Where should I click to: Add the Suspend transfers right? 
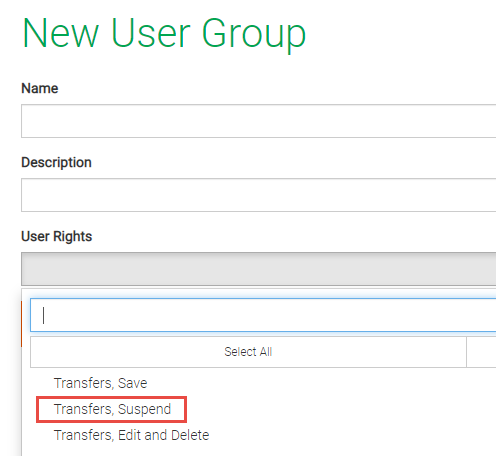pos(112,409)
